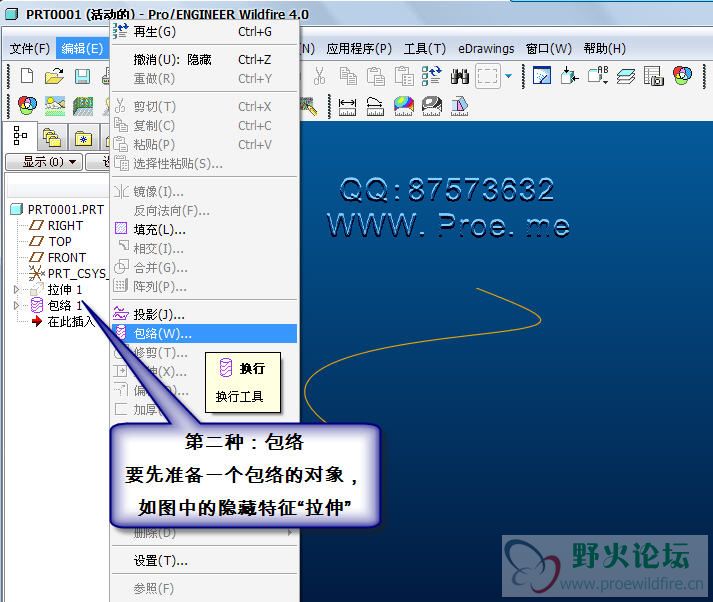Open the 工具(T) menu

pyautogui.click(x=425, y=49)
